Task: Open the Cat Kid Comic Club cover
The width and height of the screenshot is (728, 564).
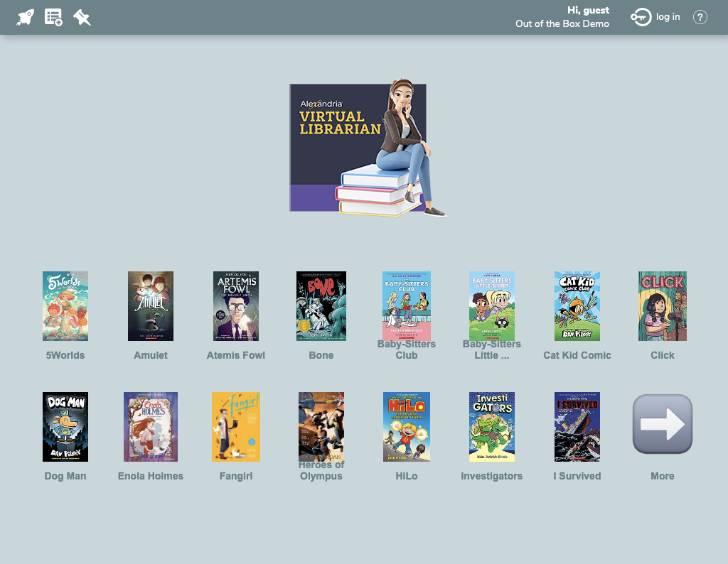Action: click(577, 306)
